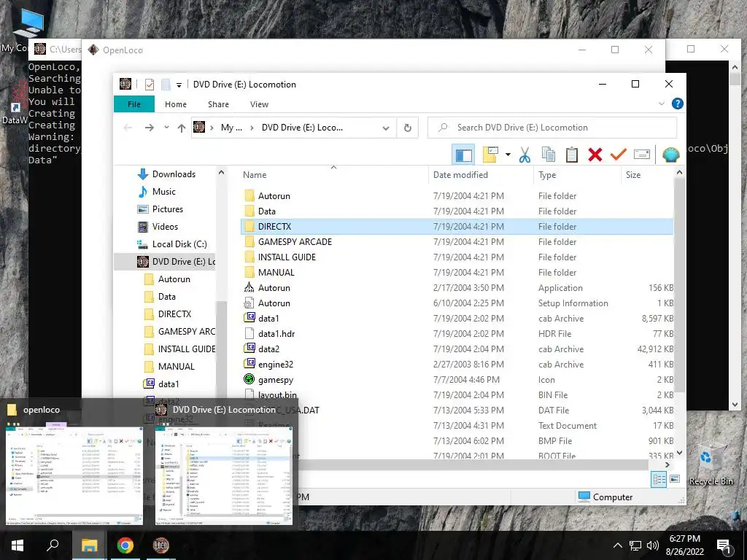Image resolution: width=747 pixels, height=560 pixels.
Task: Go up one folder level
Action: click(x=181, y=128)
